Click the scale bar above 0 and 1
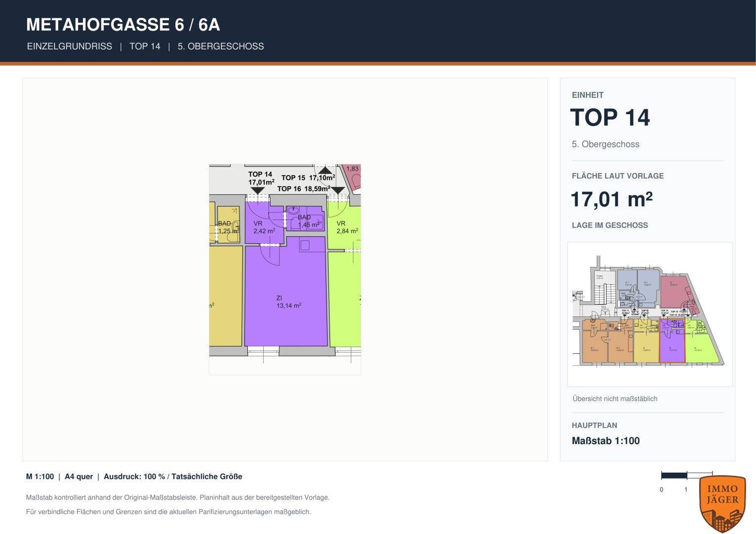This screenshot has width=756, height=534. pyautogui.click(x=687, y=476)
